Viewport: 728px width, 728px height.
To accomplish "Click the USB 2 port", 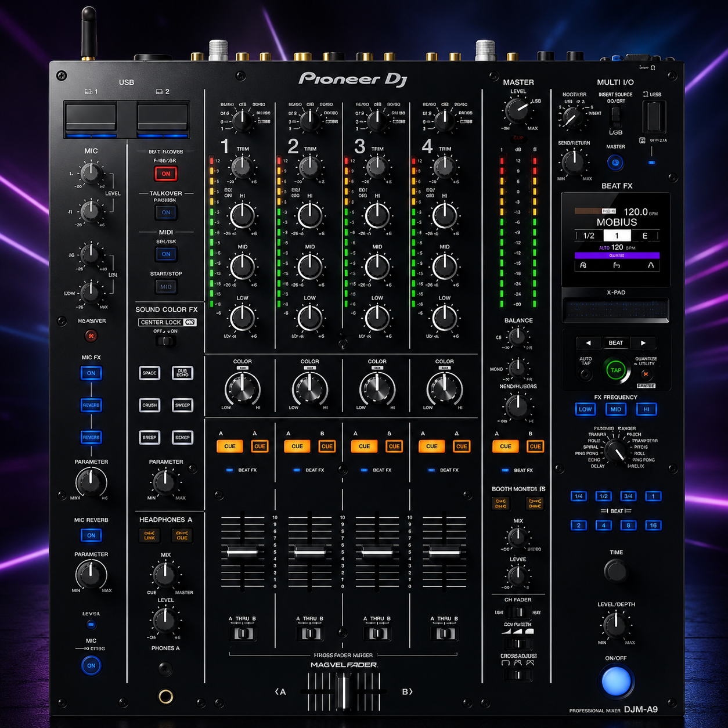I will 163,118.
